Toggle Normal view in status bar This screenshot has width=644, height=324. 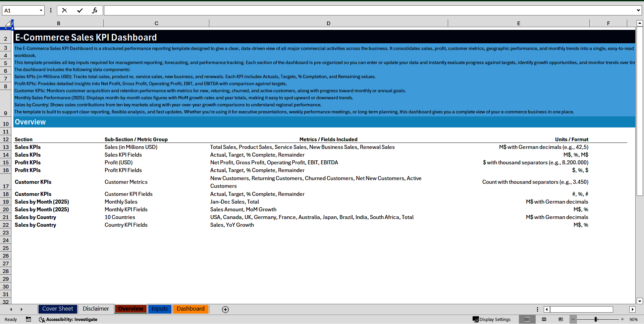[x=527, y=319]
